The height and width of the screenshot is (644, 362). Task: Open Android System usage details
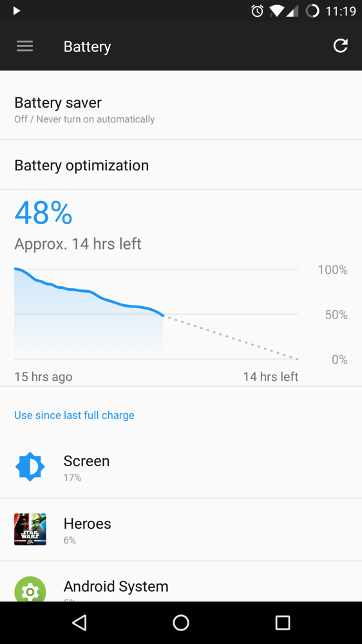[181, 581]
